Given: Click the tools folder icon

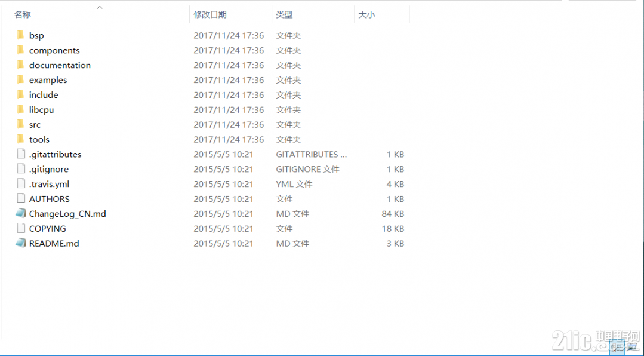Looking at the screenshot, I should tap(20, 139).
